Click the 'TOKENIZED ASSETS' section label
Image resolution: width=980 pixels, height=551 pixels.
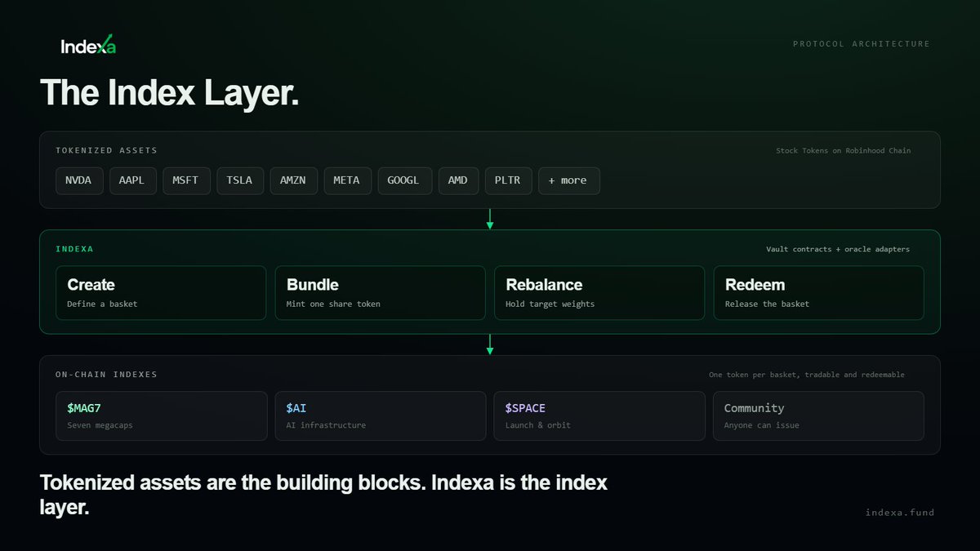[107, 150]
